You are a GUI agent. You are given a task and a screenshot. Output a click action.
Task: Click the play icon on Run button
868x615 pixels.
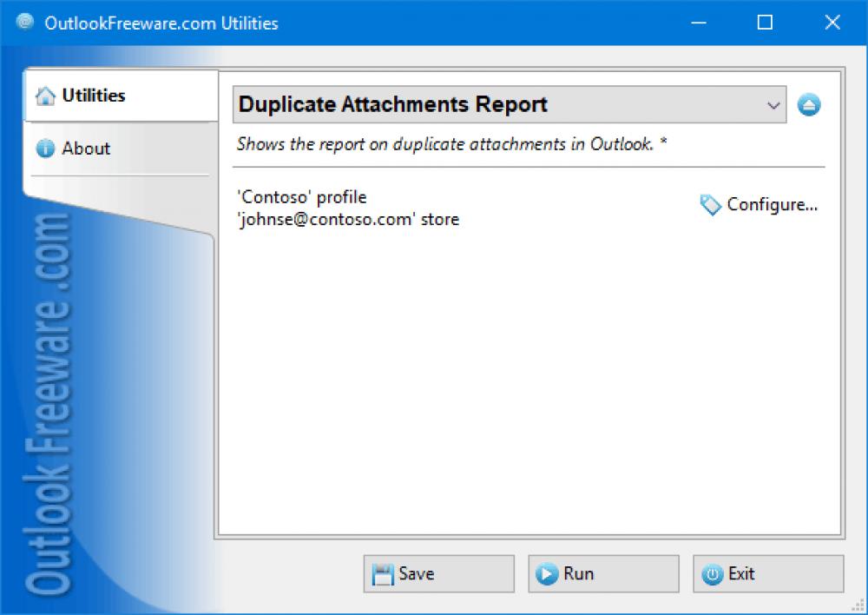[548, 573]
